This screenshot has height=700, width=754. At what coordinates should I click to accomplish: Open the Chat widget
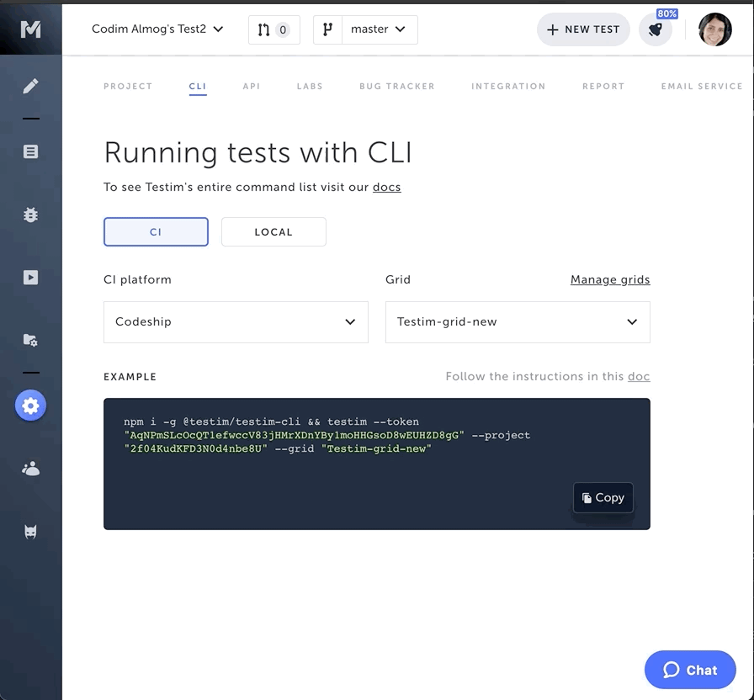pos(690,670)
